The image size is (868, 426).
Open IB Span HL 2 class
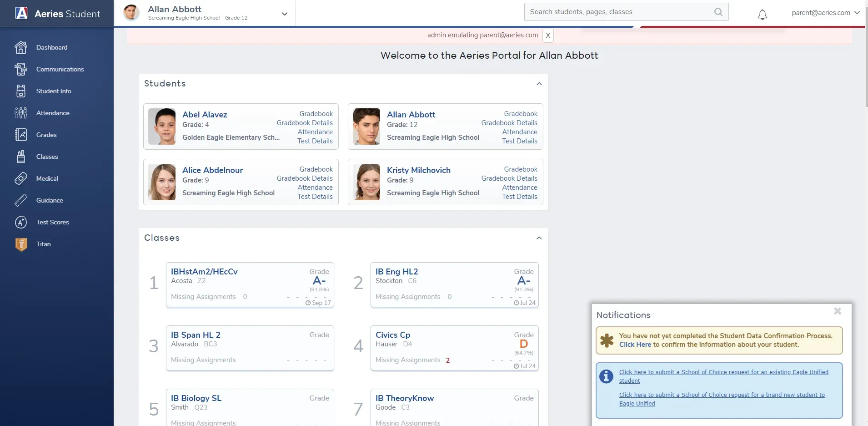click(196, 335)
